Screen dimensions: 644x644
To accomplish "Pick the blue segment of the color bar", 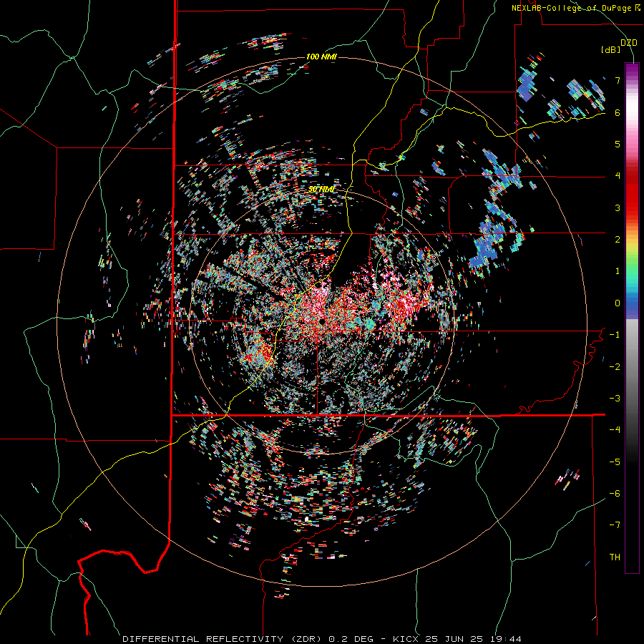I will pos(632,306).
